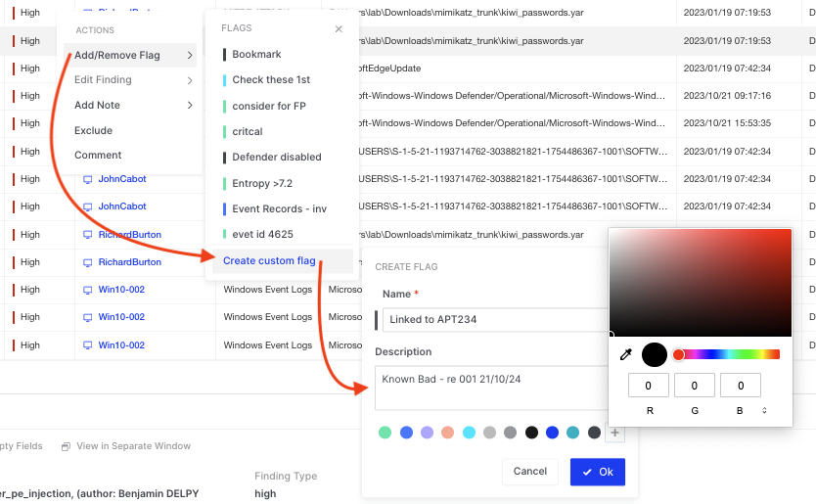
Task: Click the plus icon to add custom color
Action: [x=614, y=433]
